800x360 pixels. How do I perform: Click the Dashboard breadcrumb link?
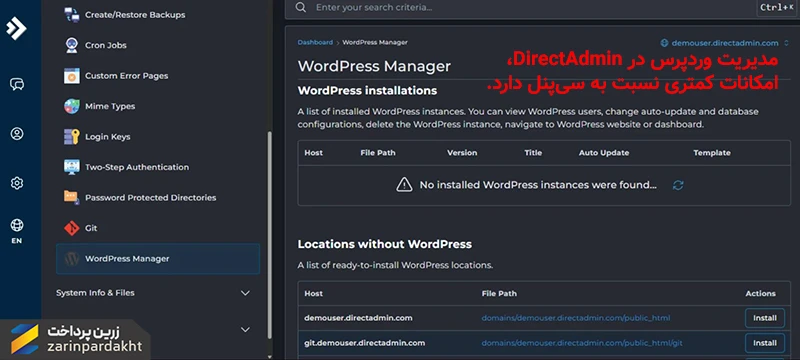315,42
